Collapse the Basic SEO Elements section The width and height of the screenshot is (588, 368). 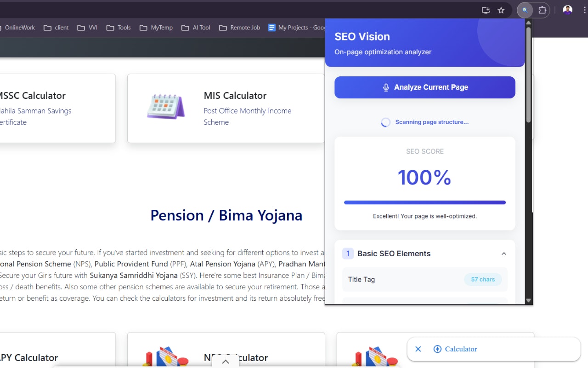click(504, 253)
